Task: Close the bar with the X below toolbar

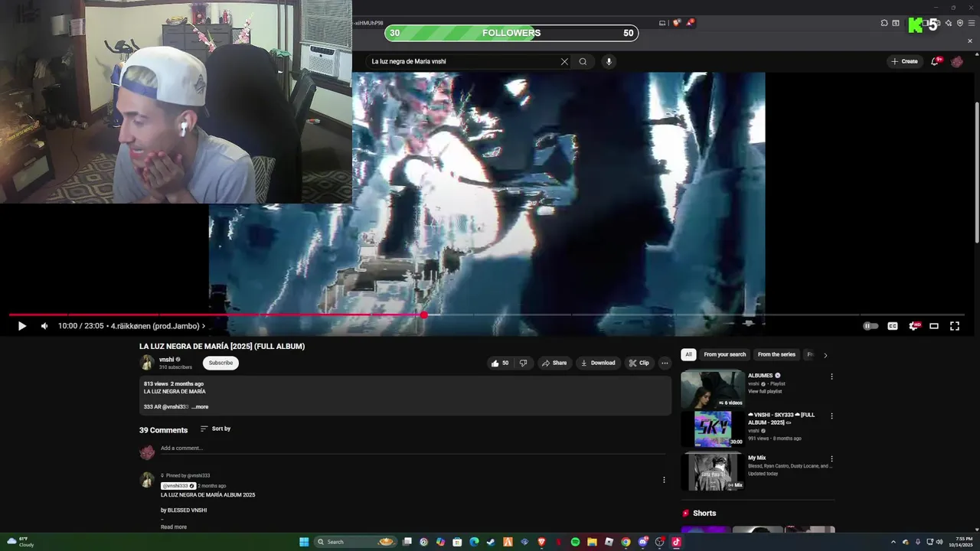Action: (970, 41)
